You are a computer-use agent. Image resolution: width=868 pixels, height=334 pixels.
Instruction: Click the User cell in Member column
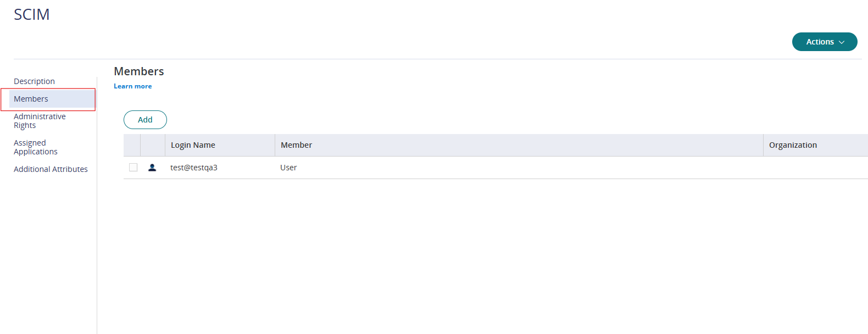pos(288,168)
